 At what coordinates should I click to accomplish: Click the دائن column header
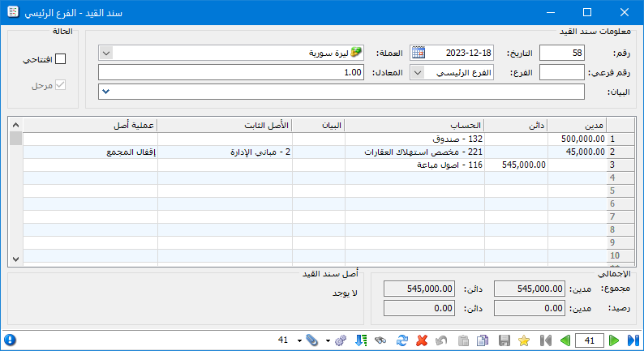(x=516, y=126)
